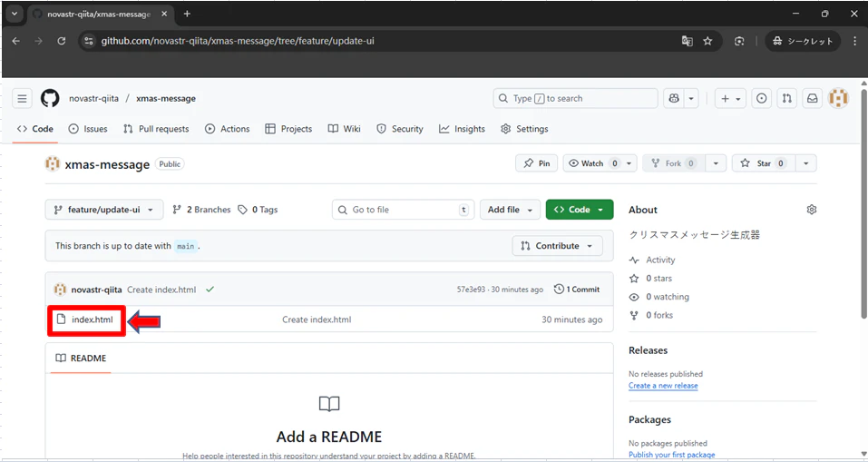Open commit hash 57e3e93
The image size is (868, 462).
tap(471, 290)
